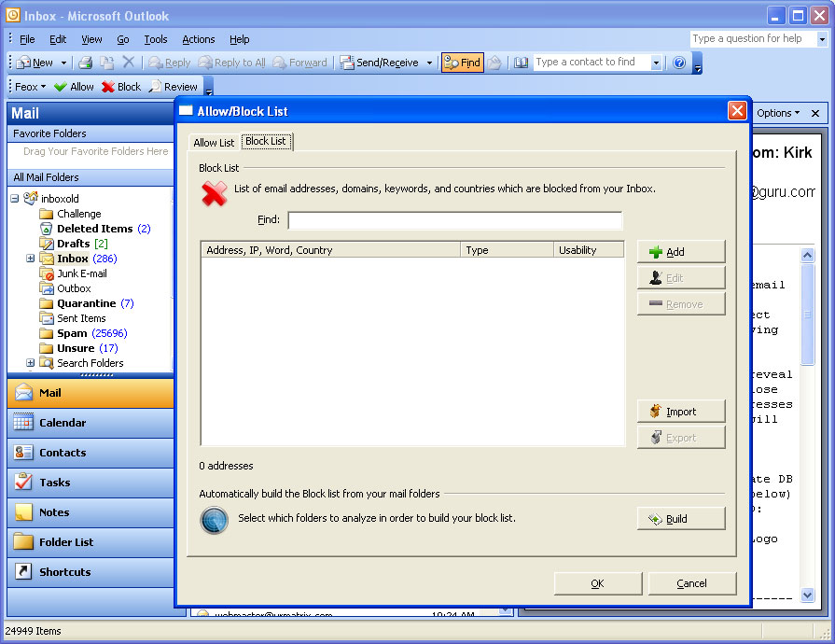Image resolution: width=835 pixels, height=644 pixels.
Task: Open the Help menu
Action: 239,39
